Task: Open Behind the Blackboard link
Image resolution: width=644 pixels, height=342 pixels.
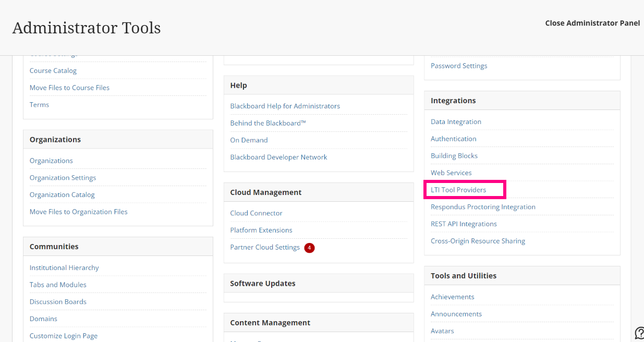Action: (x=268, y=123)
